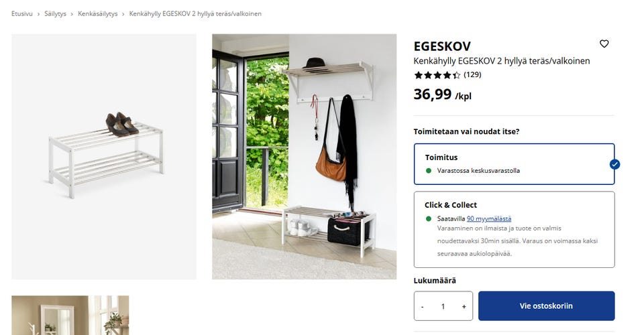Decrease quantity with the minus button
The height and width of the screenshot is (335, 644).
(x=422, y=306)
